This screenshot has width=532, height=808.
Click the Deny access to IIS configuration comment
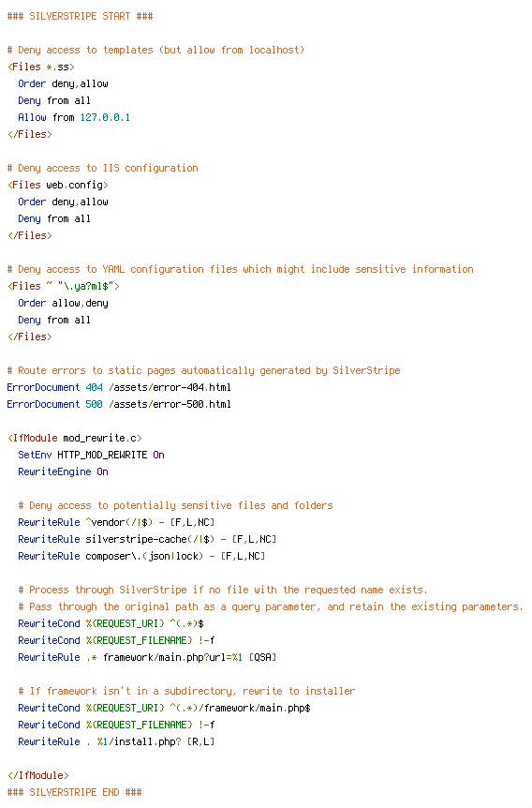[x=102, y=168]
